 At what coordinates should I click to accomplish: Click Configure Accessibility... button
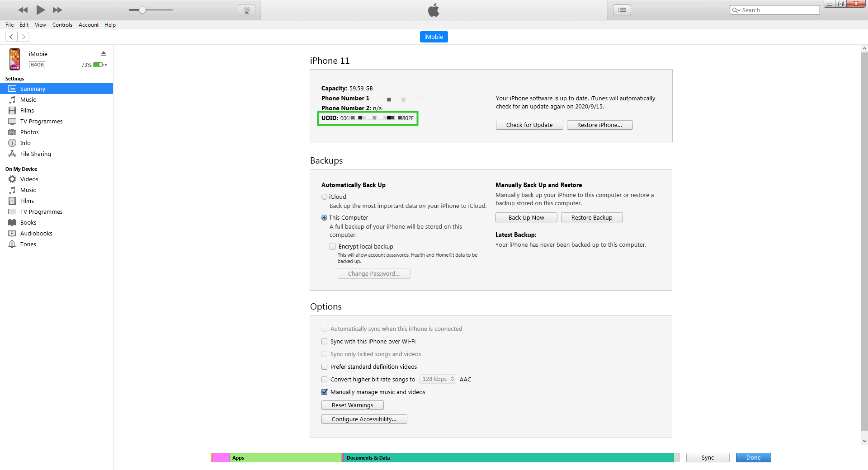point(364,419)
